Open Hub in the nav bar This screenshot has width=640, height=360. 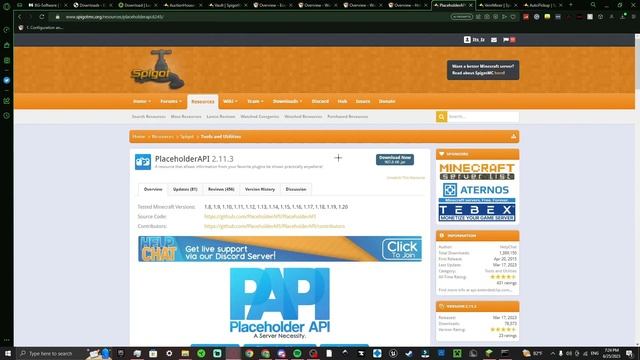click(x=342, y=101)
